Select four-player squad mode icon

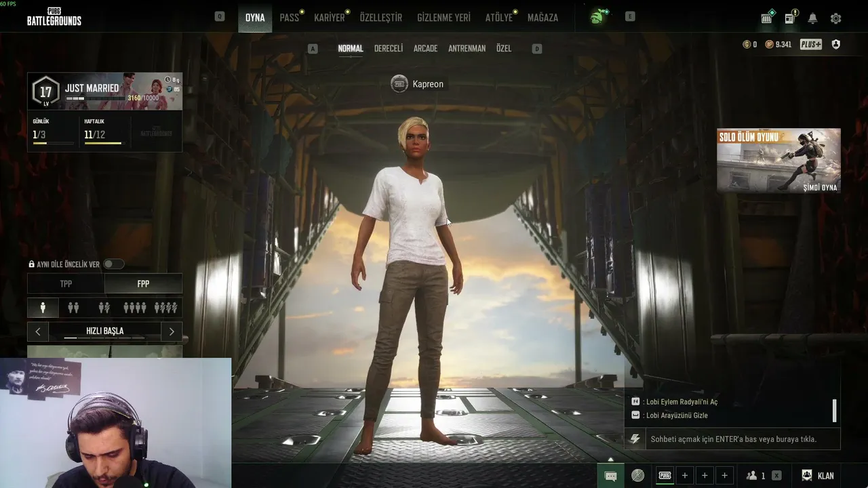pyautogui.click(x=134, y=308)
